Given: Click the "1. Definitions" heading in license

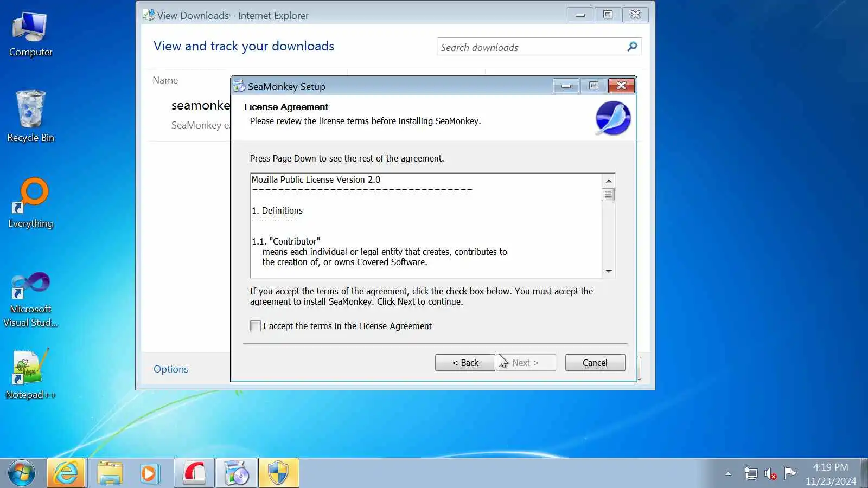Looking at the screenshot, I should pos(277,210).
